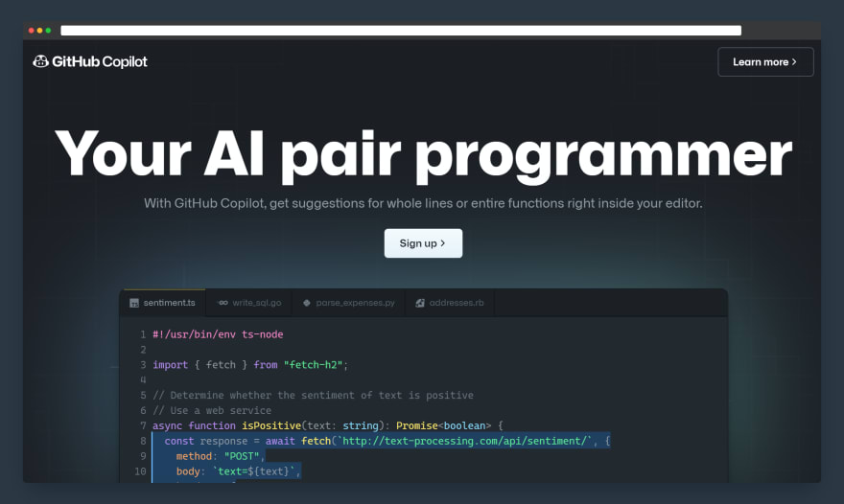Click the chevron arrow in Learn more
844x504 pixels.
pos(794,62)
